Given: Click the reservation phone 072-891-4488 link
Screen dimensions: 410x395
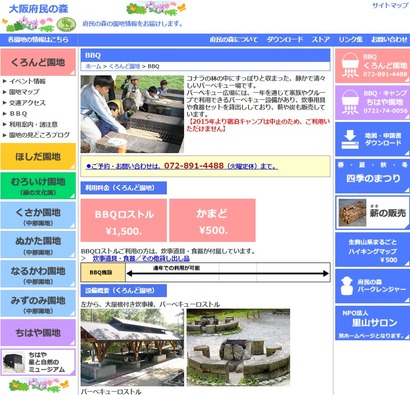Looking at the screenshot, I should 182,166.
